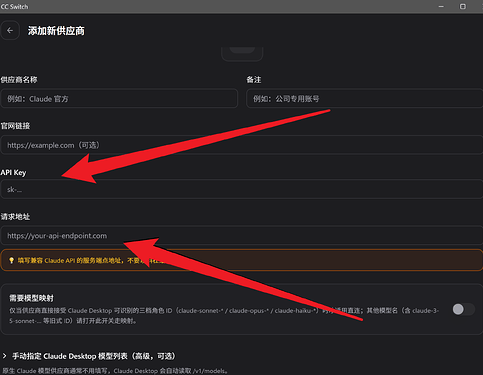
Task: Click the lightbulb hint icon
Action: coord(11,260)
